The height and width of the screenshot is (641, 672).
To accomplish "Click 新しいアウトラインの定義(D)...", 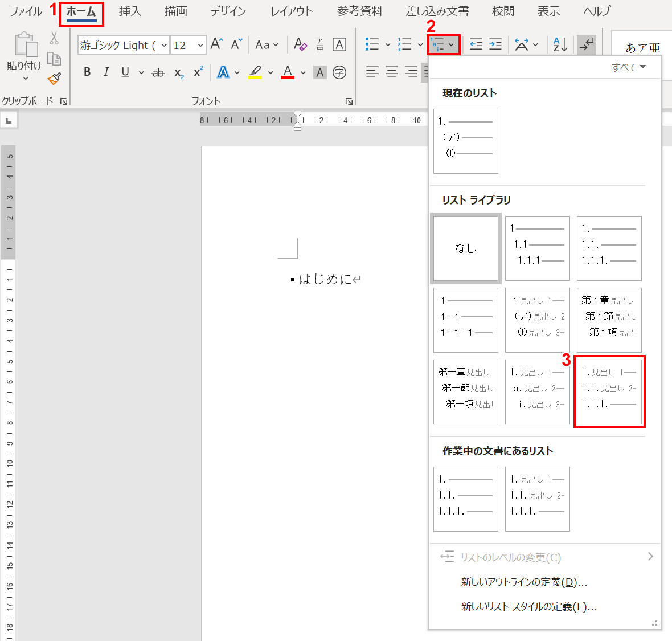I will point(524,582).
